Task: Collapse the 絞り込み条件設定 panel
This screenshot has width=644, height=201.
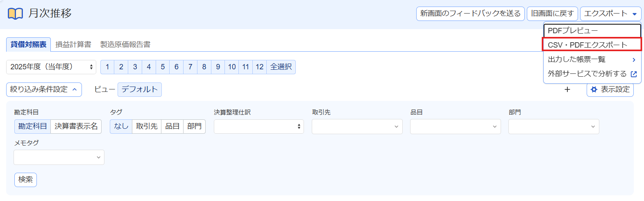Action: tap(44, 89)
